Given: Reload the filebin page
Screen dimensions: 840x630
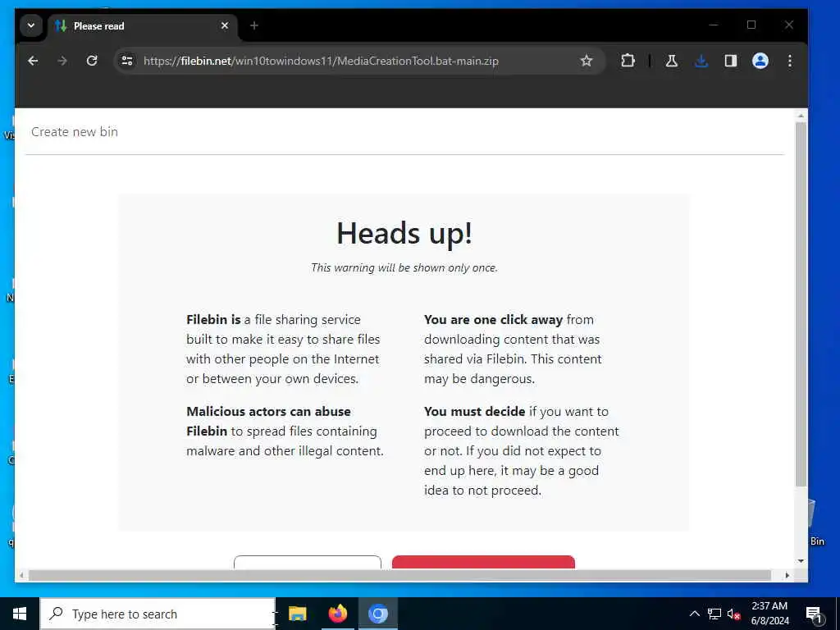Looking at the screenshot, I should [92, 61].
